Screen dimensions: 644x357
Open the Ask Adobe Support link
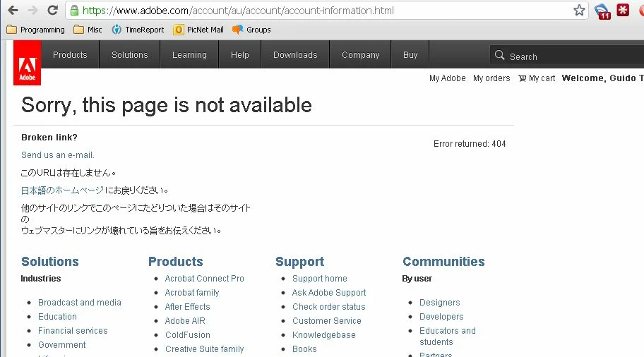pyautogui.click(x=329, y=293)
